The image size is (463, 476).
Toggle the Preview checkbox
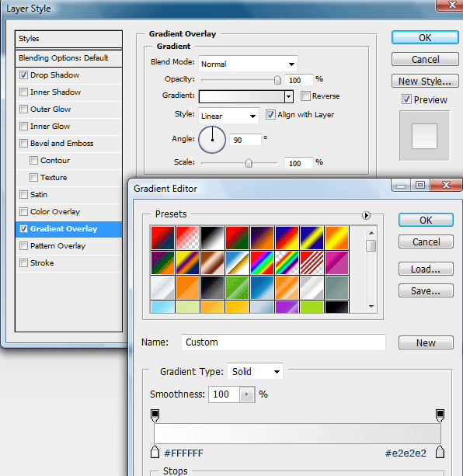click(x=406, y=99)
